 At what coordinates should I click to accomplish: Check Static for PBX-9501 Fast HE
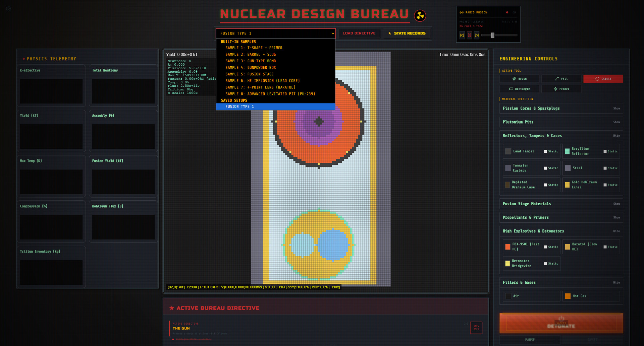click(545, 247)
